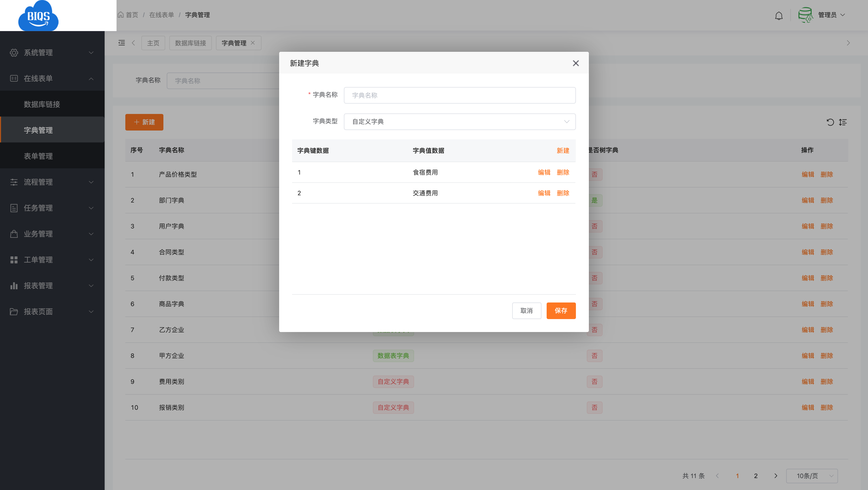Screen dimensions: 868x490
Task: Click the notification bell icon
Action: (778, 16)
